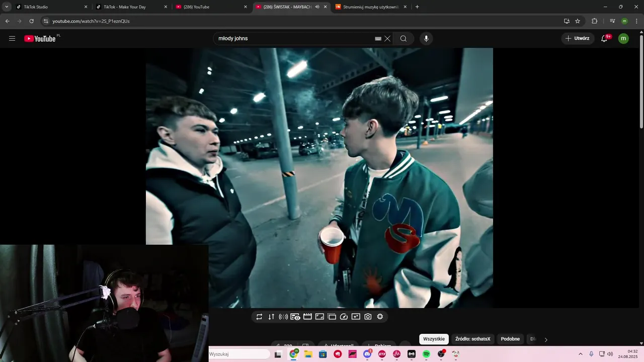Click the clapperboard icon in player toolbar
644x362 pixels.
pos(307,317)
